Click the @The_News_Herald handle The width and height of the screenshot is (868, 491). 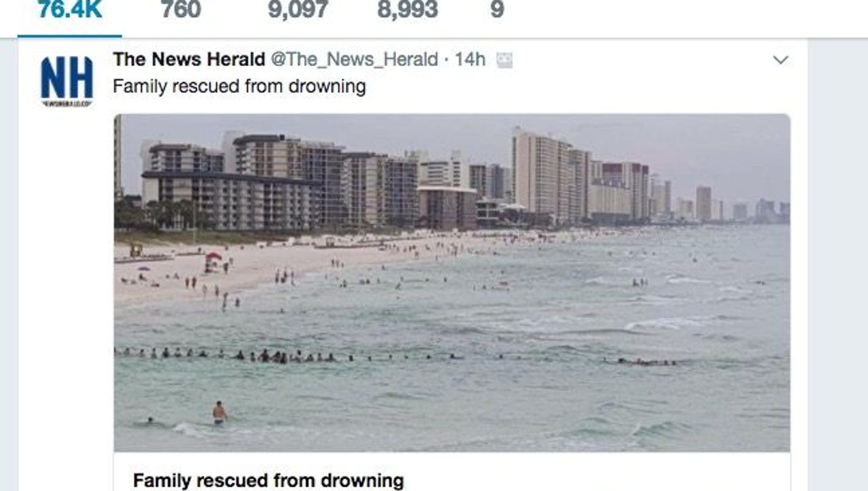coord(354,59)
